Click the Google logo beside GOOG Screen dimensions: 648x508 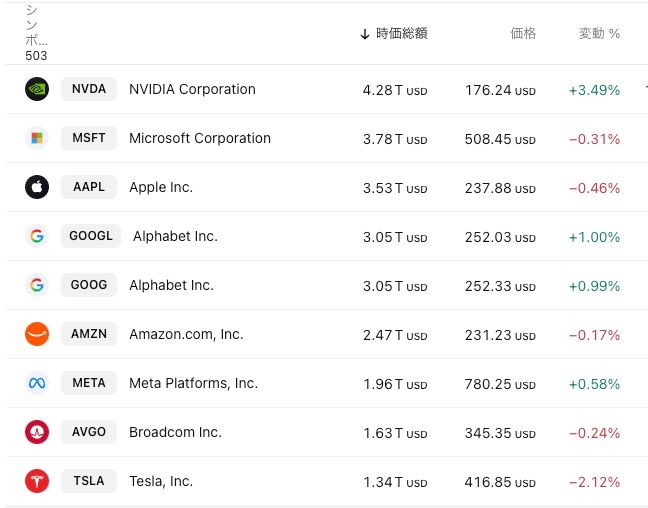tap(37, 285)
